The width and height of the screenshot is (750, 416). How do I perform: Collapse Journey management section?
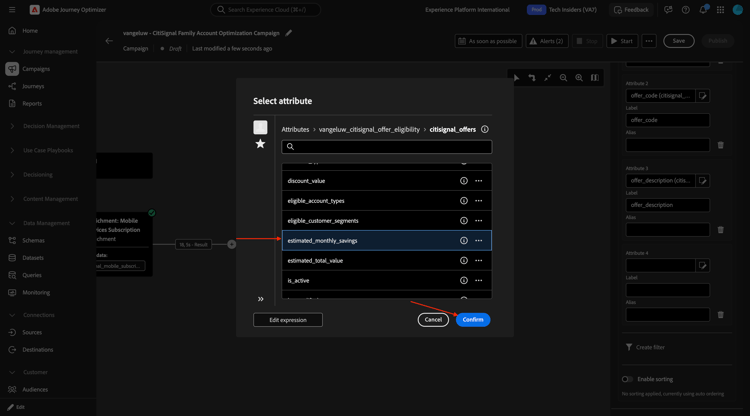click(x=12, y=52)
